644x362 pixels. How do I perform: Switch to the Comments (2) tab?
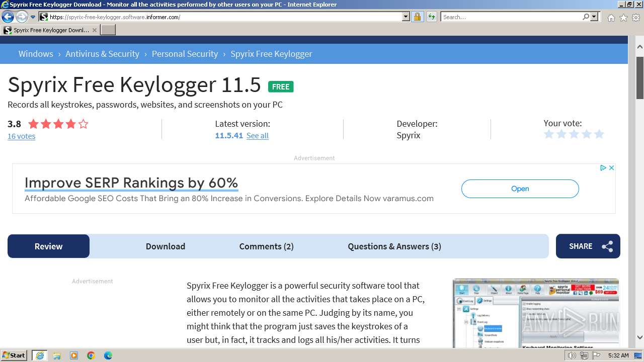(266, 246)
